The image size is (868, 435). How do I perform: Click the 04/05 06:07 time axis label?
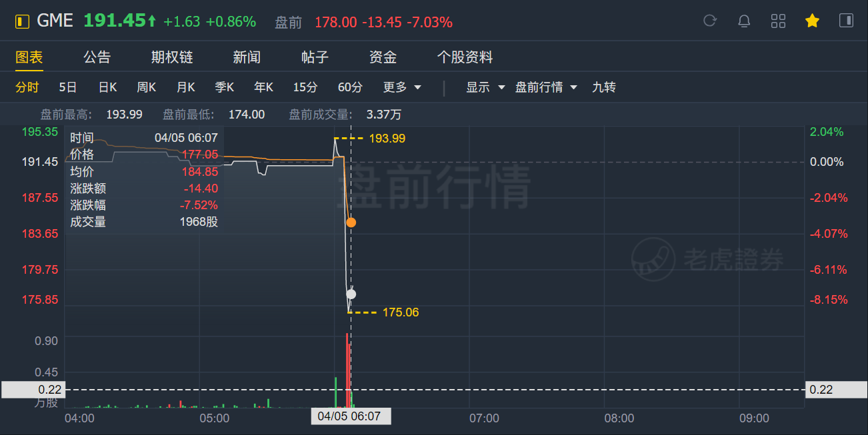(349, 417)
